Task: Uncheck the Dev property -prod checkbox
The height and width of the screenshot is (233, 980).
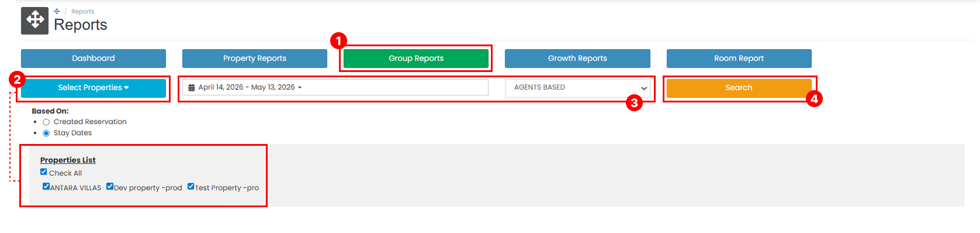Action: pyautogui.click(x=110, y=186)
